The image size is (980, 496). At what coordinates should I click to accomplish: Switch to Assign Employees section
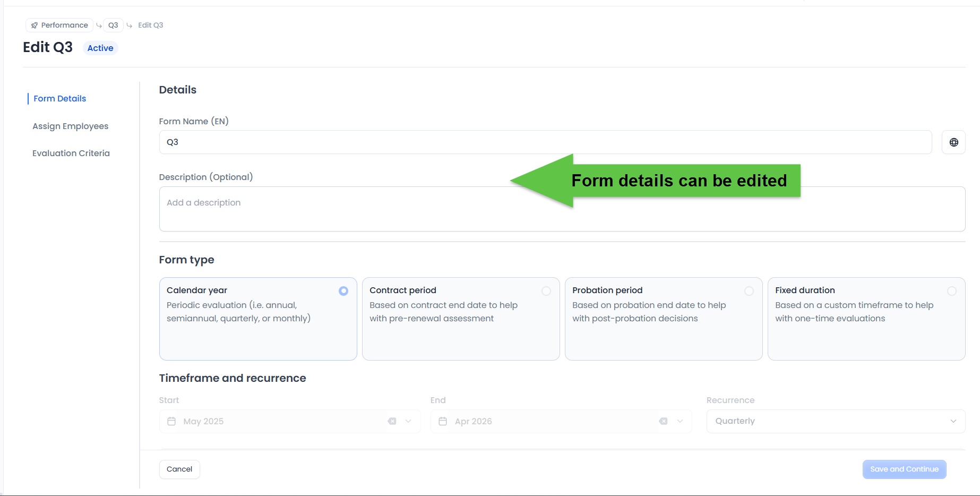tap(70, 126)
